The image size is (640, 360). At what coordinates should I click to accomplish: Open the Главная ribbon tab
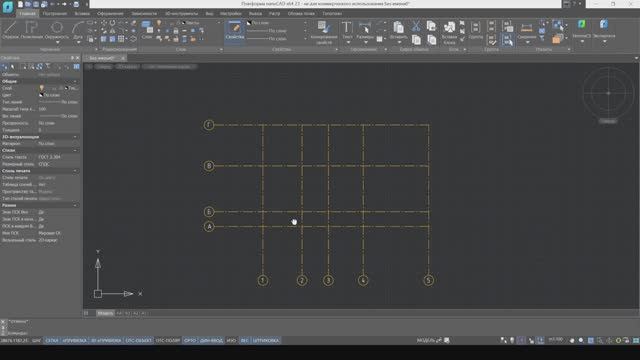tap(27, 14)
